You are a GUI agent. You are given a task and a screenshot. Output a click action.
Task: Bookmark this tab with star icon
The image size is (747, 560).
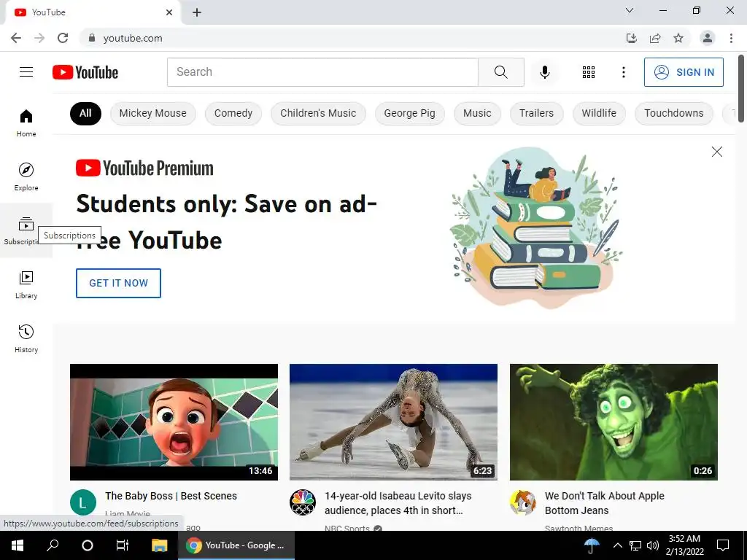678,38
